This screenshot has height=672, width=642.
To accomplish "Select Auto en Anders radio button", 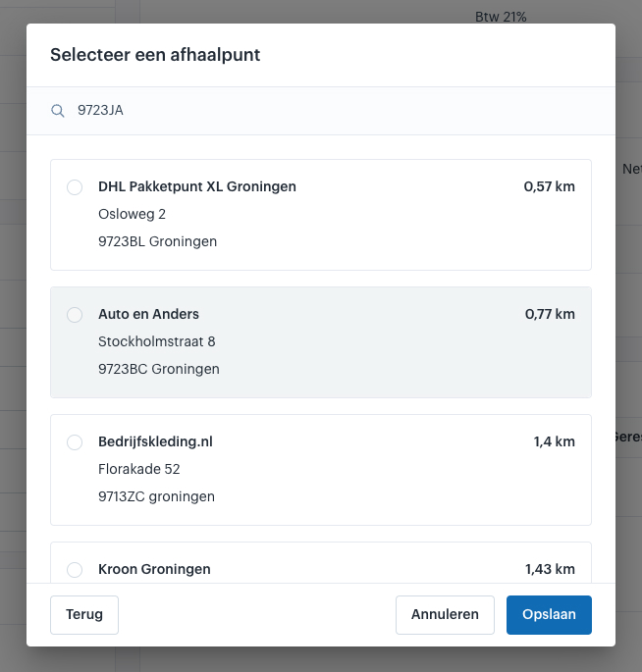I will click(x=75, y=315).
